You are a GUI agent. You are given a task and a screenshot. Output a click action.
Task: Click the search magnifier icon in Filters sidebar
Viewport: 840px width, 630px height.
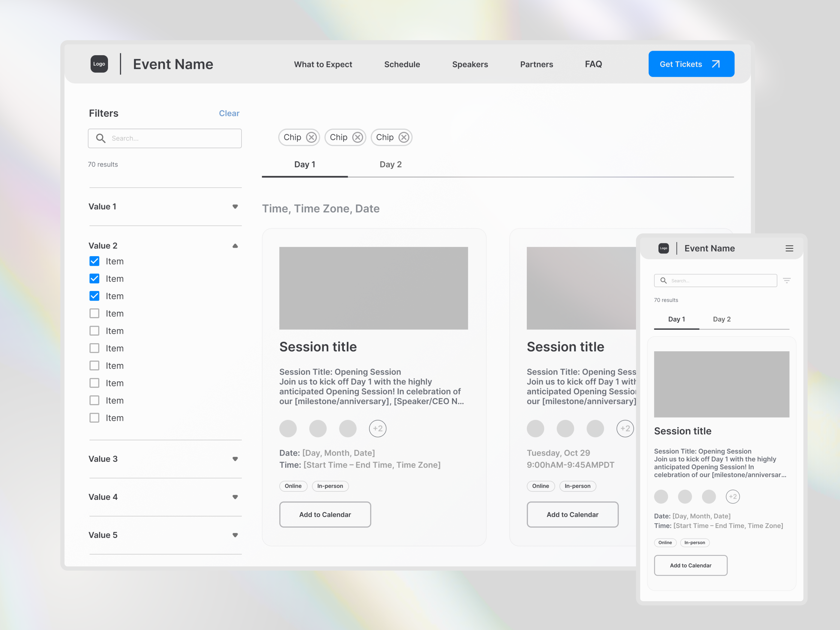tap(100, 138)
